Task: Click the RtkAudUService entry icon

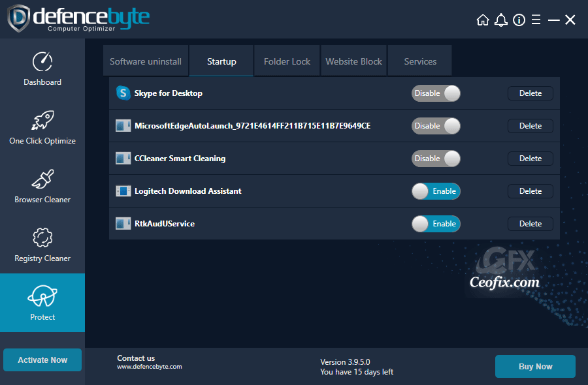Action: tap(123, 224)
